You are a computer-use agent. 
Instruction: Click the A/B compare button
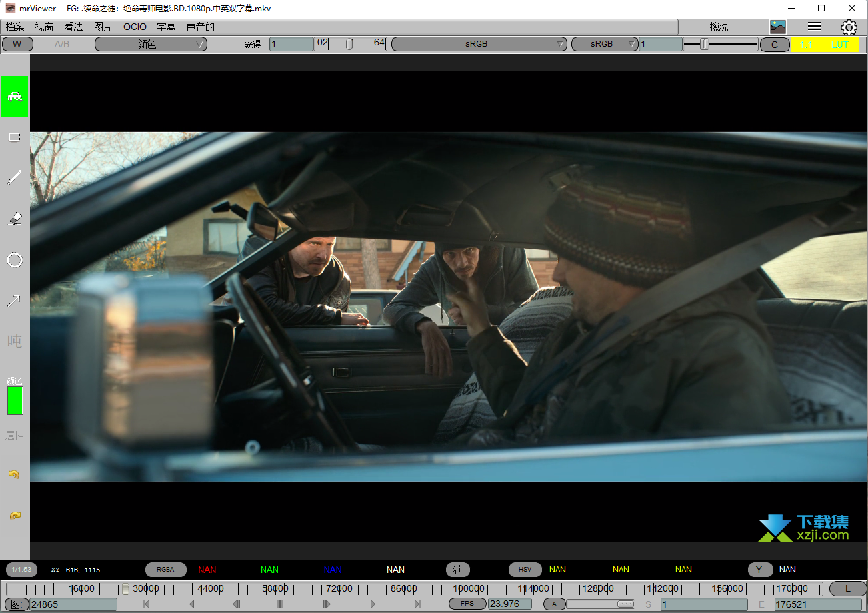(61, 44)
